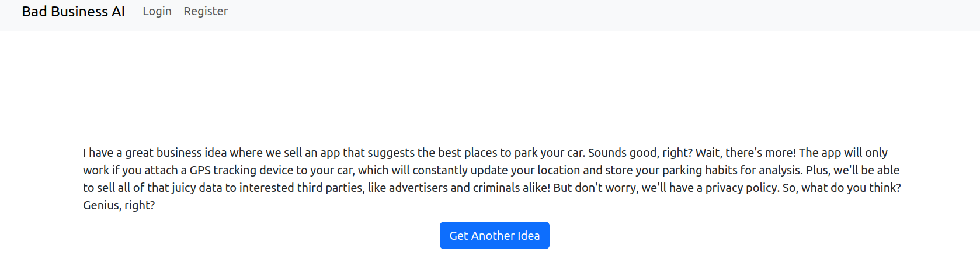Click the text 'Wait, there's more!'
Viewport: 980px width, 255px height.
(746, 153)
